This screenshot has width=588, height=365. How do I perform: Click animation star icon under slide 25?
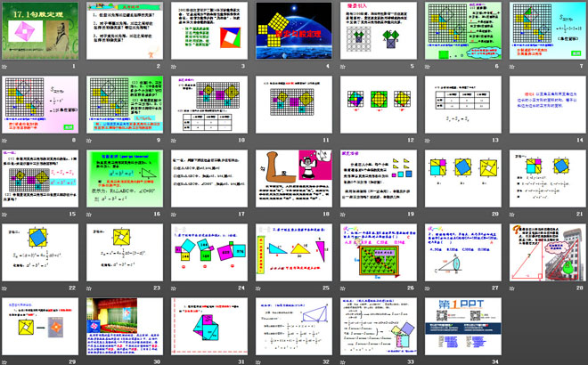[258, 288]
